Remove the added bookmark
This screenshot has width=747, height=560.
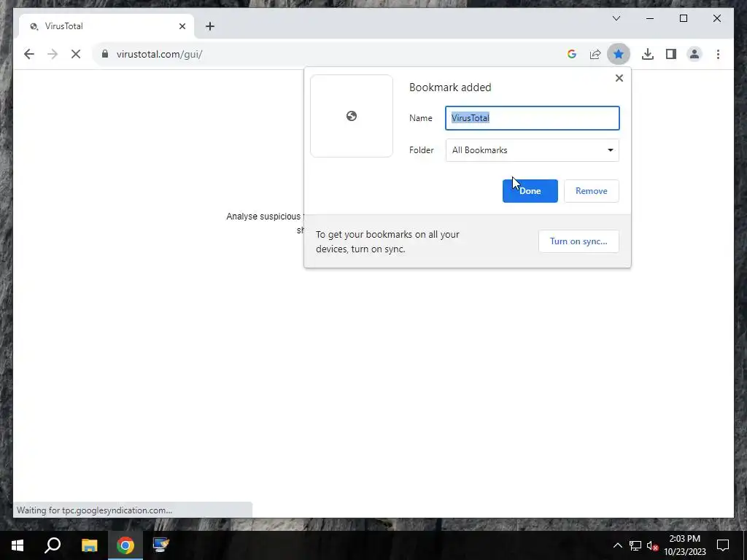click(591, 191)
